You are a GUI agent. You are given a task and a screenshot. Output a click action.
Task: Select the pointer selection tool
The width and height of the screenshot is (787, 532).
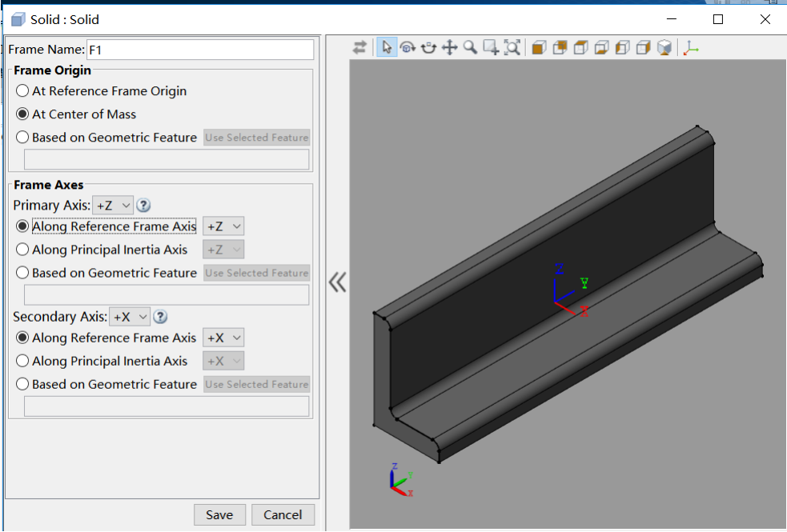pyautogui.click(x=387, y=47)
